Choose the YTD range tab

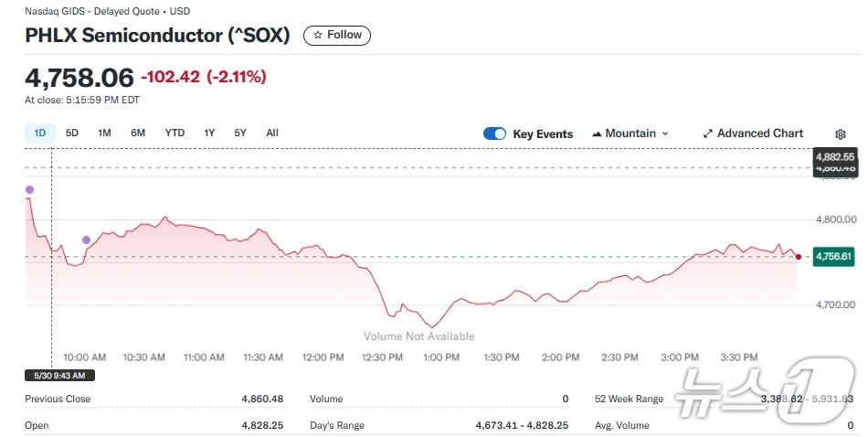[175, 133]
